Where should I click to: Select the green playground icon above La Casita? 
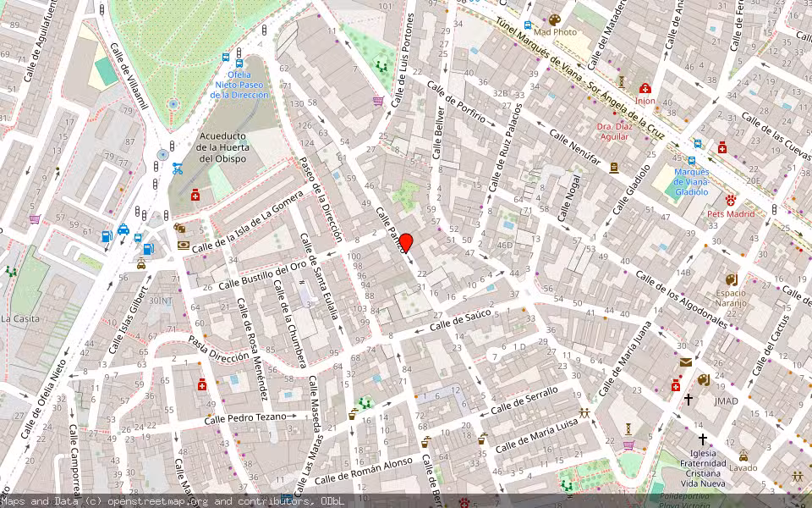tap(10, 271)
